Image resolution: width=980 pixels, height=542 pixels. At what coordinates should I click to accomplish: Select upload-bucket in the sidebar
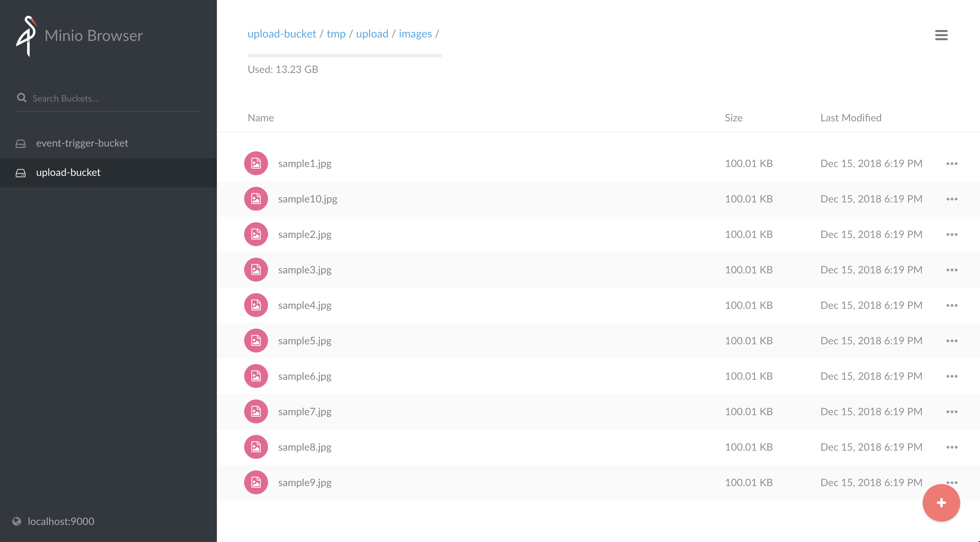click(108, 172)
